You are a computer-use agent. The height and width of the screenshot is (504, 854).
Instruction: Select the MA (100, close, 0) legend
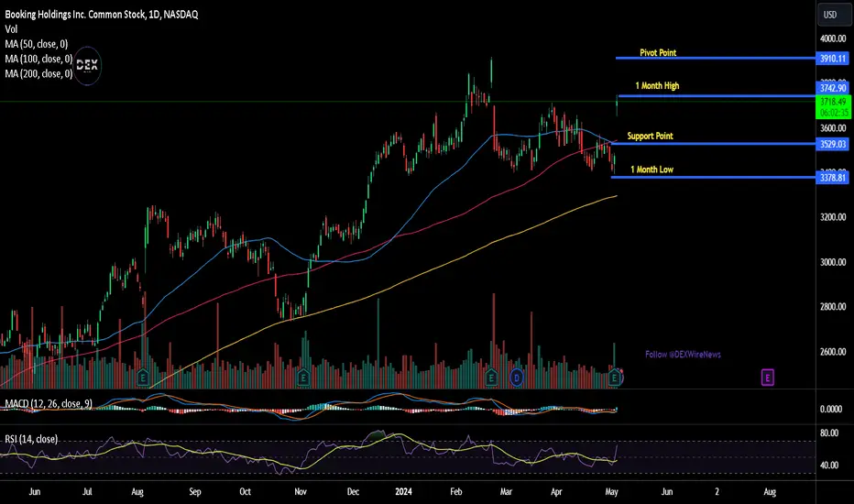[x=38, y=59]
